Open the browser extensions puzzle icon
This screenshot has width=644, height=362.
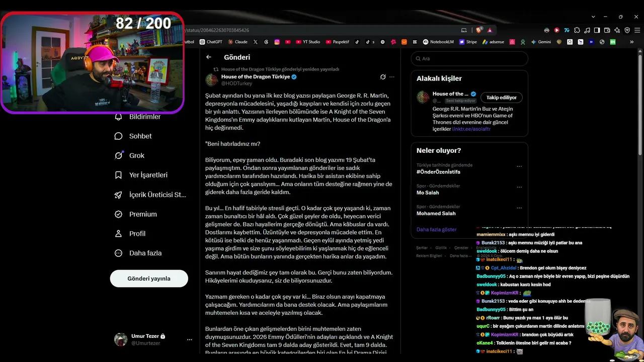coord(577,30)
